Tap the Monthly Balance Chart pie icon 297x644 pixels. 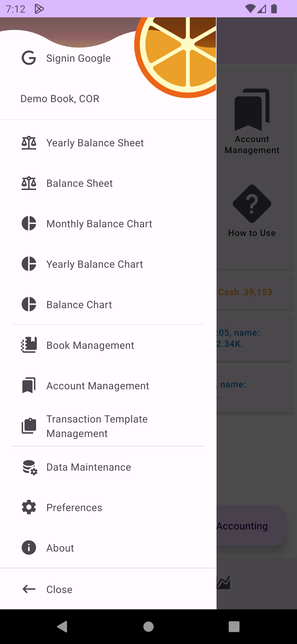(29, 223)
